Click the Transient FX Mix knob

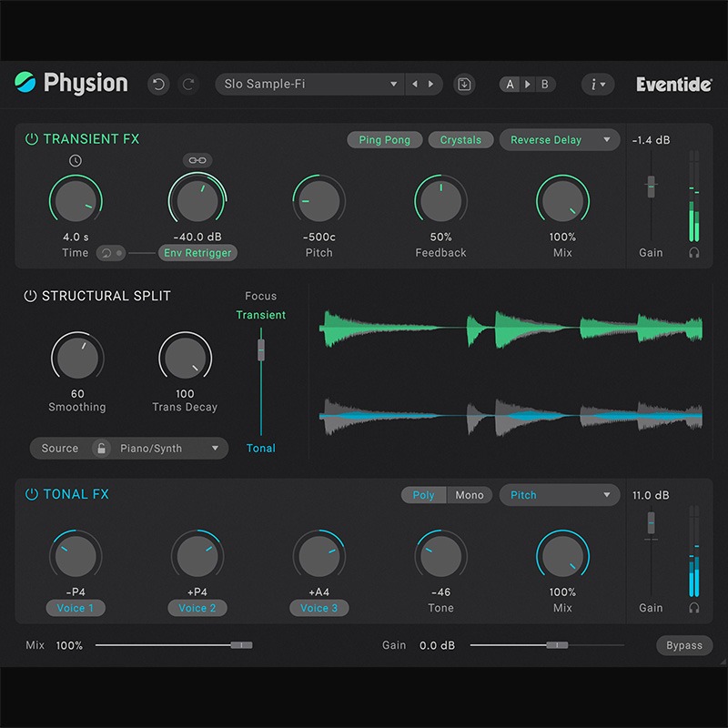[562, 200]
